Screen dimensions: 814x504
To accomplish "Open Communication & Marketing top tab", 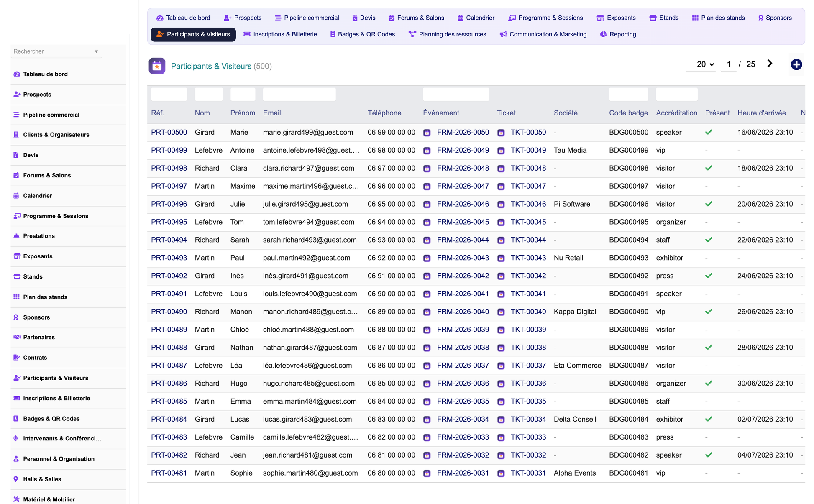I will point(543,34).
